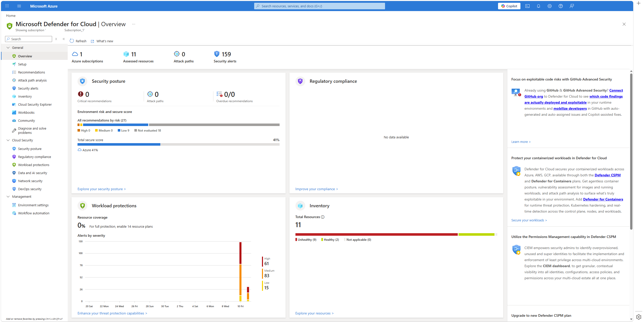Click the Cloud Security Explorer icon
644x322 pixels.
coord(14,104)
